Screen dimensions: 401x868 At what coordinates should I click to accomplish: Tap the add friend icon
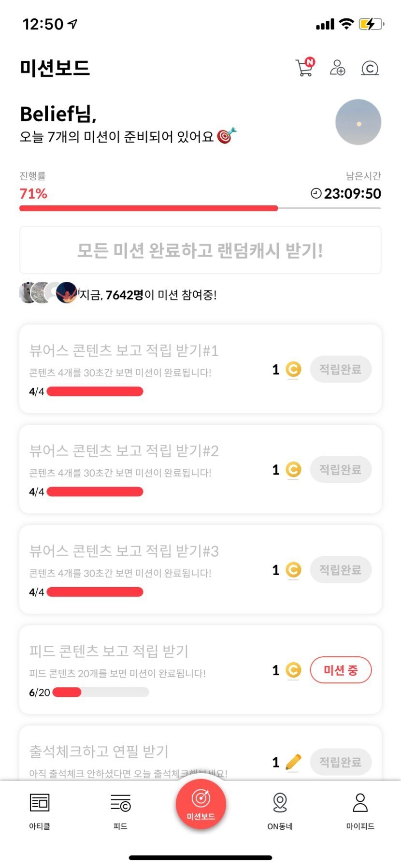point(337,68)
